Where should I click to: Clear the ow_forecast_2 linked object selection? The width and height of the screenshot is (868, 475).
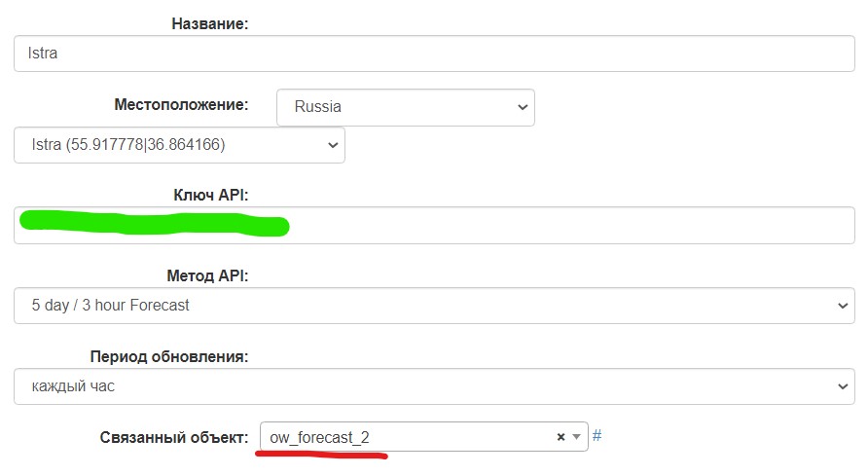(x=561, y=437)
